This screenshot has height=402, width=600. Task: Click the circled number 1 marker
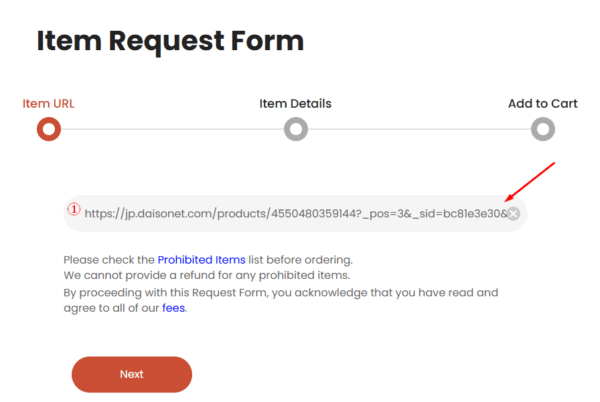73,210
